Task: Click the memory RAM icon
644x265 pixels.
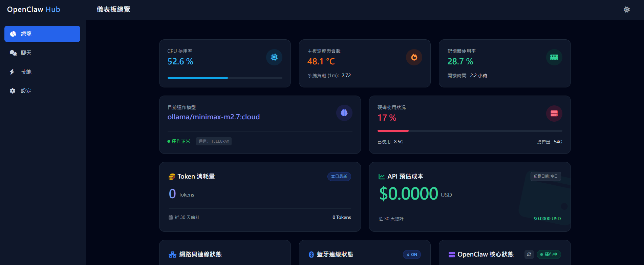Action: click(554, 57)
